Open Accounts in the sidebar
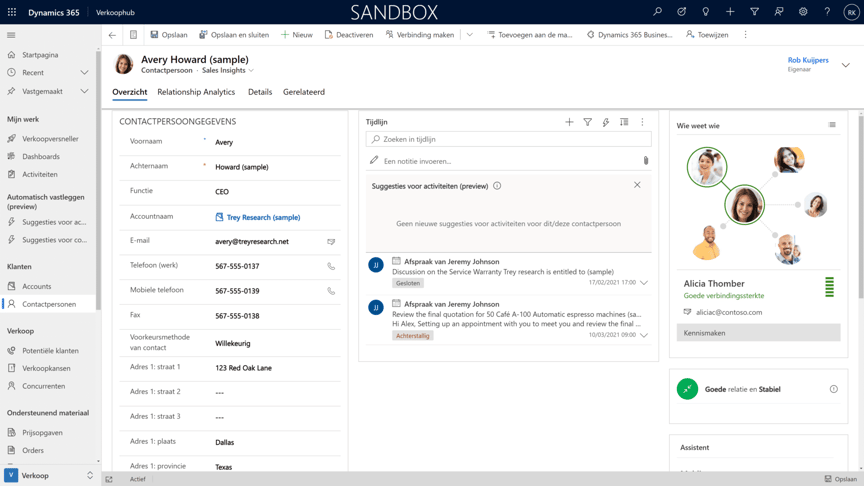The width and height of the screenshot is (864, 486). coord(36,287)
